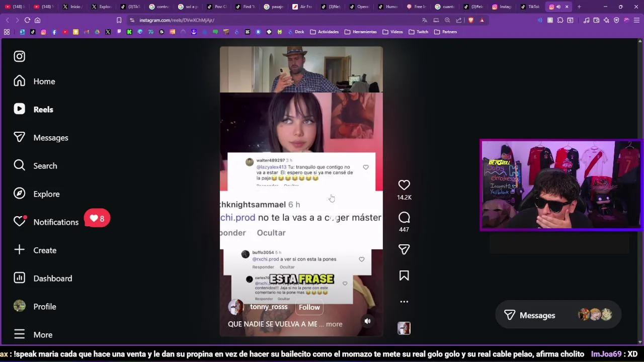Click the avatars on the Messages panel
644x362 pixels.
[x=595, y=315]
